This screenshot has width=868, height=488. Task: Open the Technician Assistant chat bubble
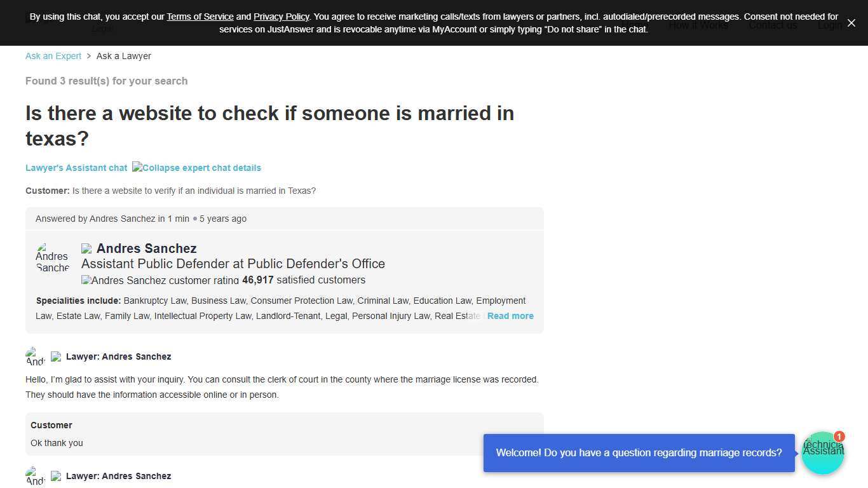(x=823, y=453)
